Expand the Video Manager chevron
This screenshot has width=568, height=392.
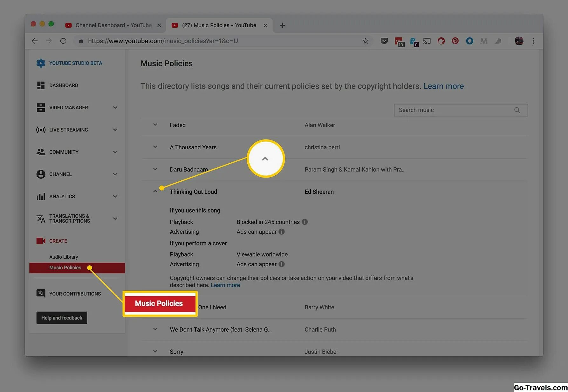click(115, 107)
